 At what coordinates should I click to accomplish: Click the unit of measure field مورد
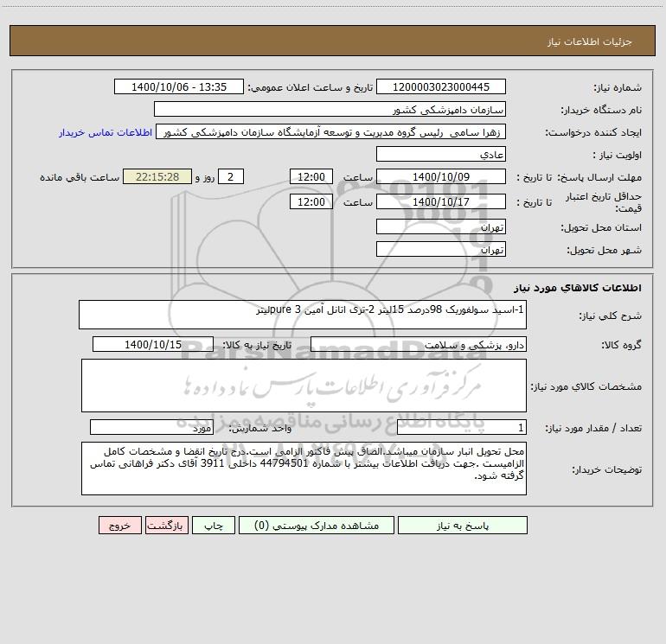[x=151, y=427]
